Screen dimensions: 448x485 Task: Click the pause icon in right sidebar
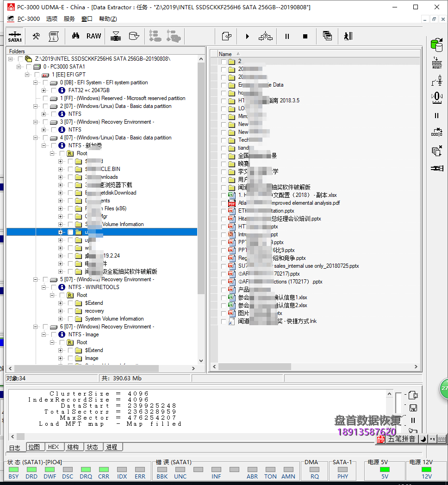[x=436, y=116]
